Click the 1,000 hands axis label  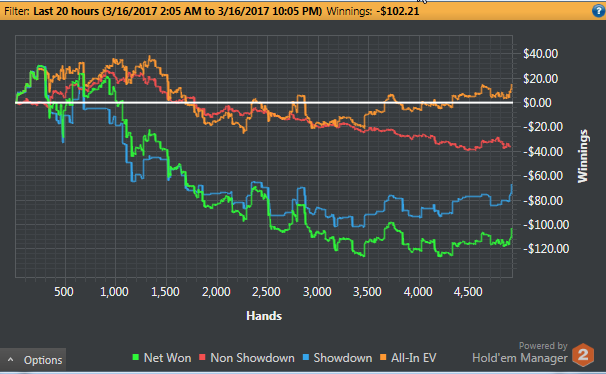pos(114,292)
